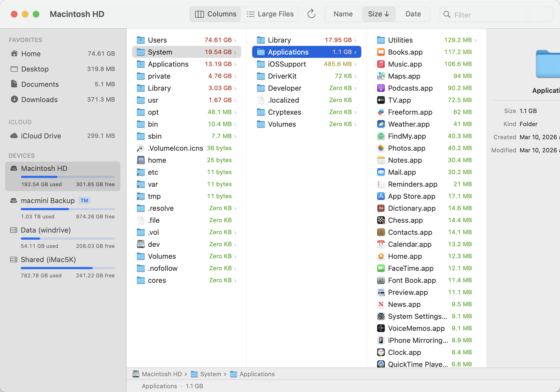This screenshot has height=392, width=560.
Task: Click the iPhone Mirroring app icon
Action: coord(381,340)
